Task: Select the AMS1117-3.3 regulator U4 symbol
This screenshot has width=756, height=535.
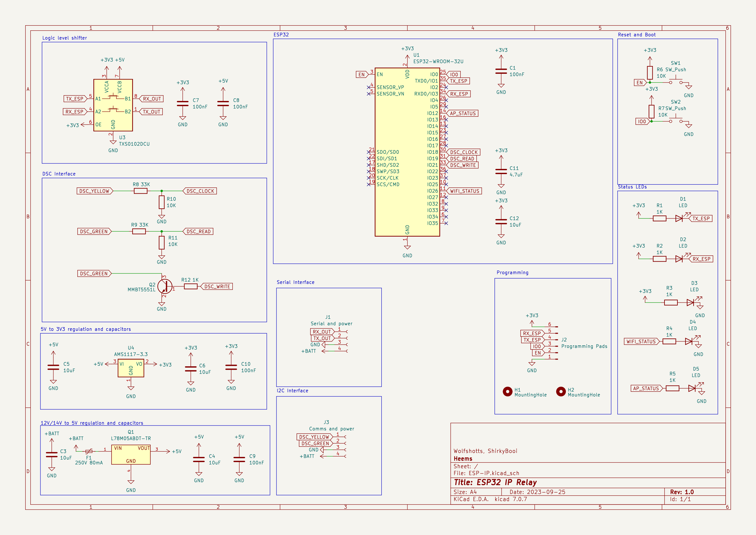Action: (131, 368)
